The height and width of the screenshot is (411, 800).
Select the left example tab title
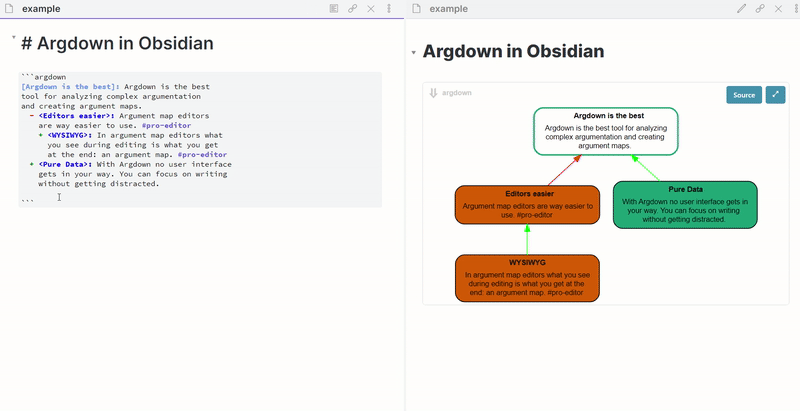coord(41,9)
